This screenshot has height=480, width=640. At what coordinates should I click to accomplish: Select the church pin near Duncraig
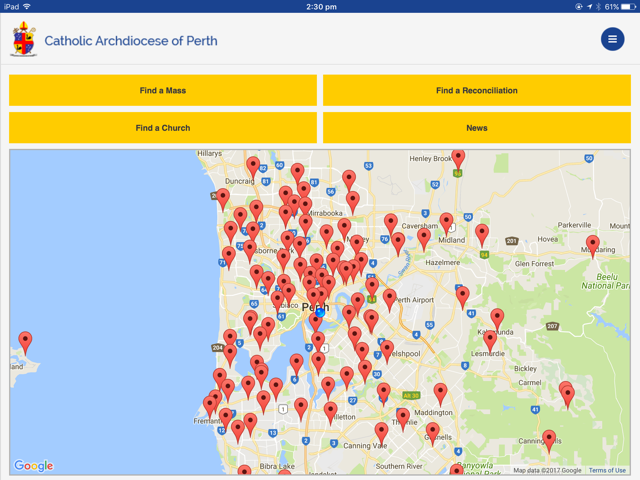[253, 167]
